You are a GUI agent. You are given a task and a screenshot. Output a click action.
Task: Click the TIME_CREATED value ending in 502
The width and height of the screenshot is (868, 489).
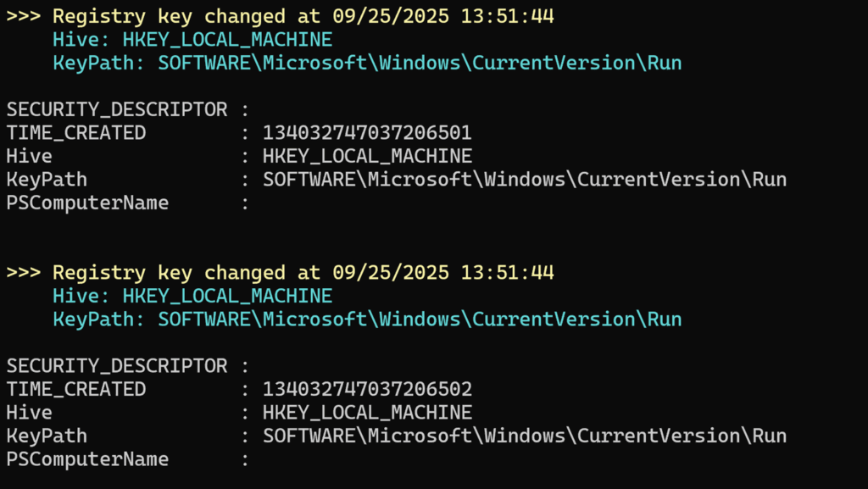367,390
